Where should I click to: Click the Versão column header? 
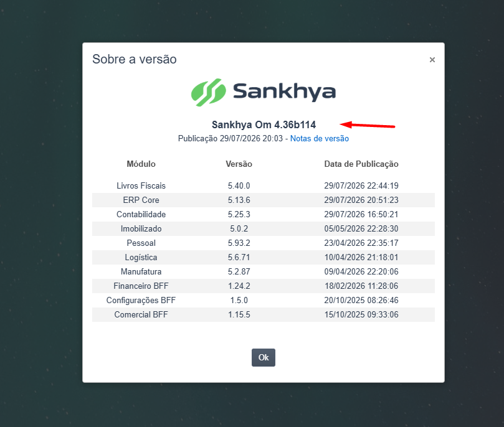239,164
